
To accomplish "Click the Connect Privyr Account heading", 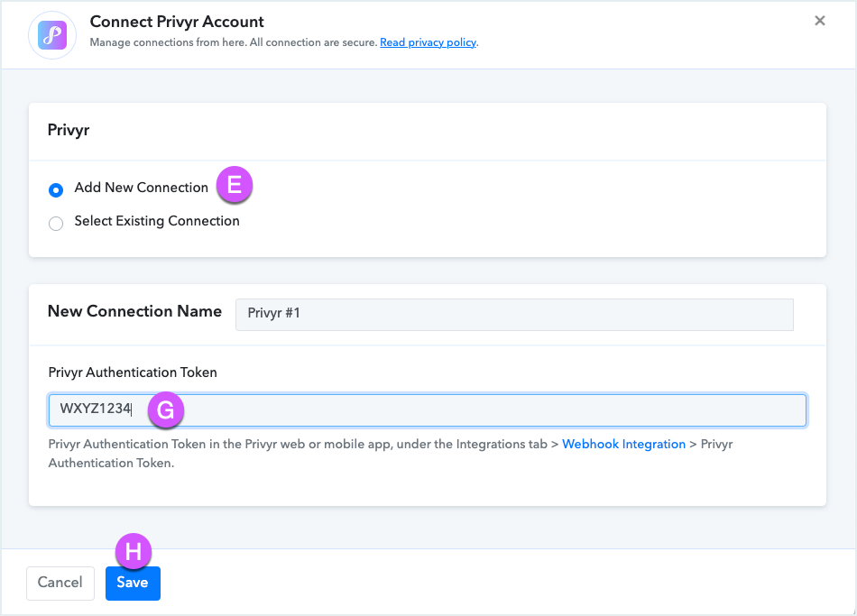I will pos(177,22).
